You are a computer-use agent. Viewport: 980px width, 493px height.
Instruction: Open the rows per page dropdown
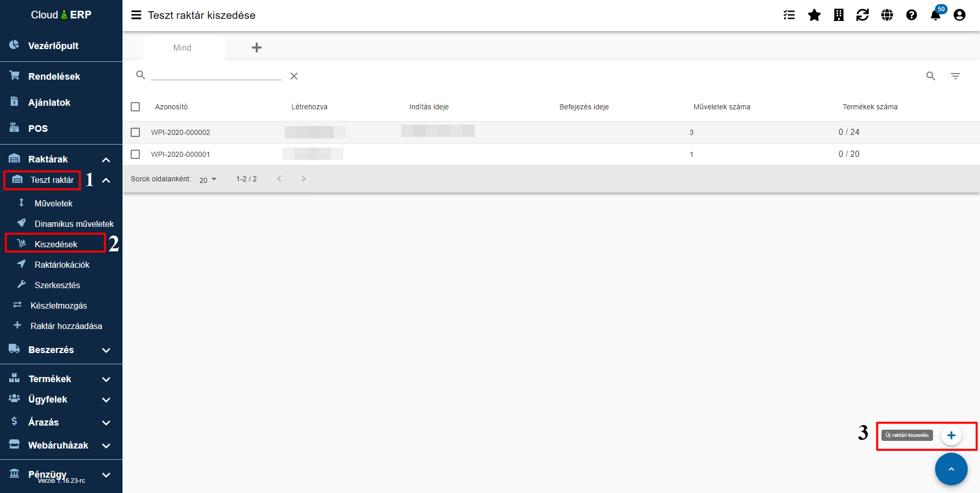(x=208, y=180)
